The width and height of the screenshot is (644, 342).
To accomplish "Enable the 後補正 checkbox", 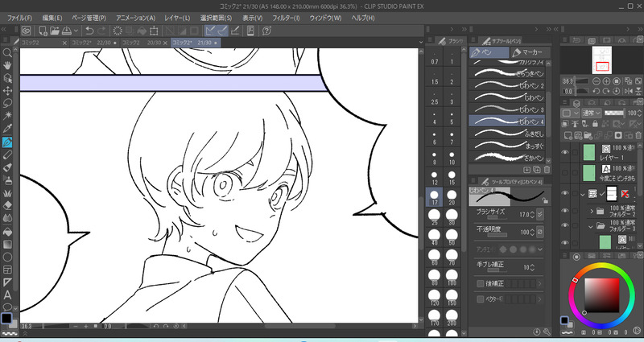I will pos(480,284).
